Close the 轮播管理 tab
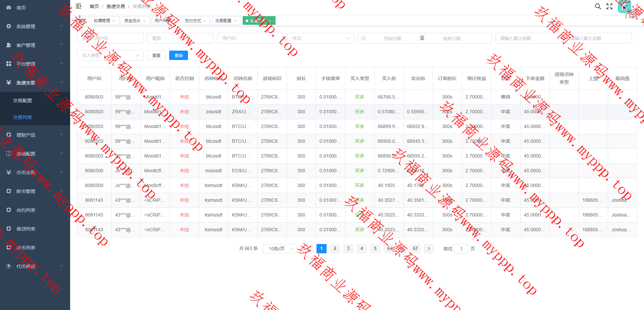 point(114,21)
